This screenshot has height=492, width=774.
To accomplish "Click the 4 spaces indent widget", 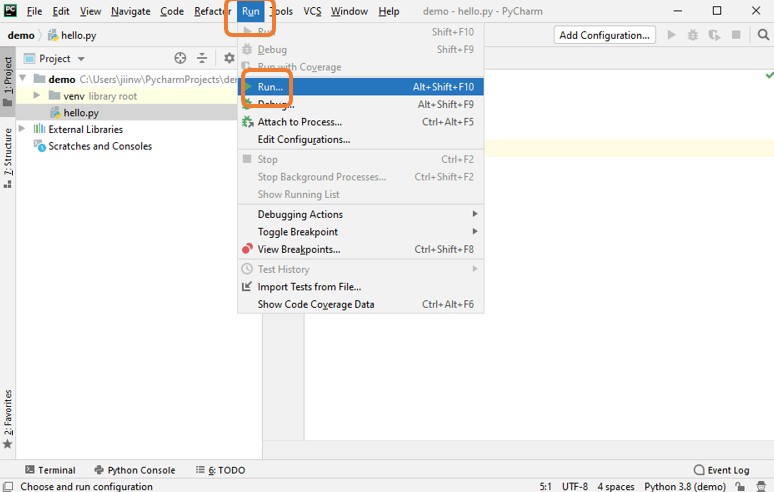I will tap(616, 487).
